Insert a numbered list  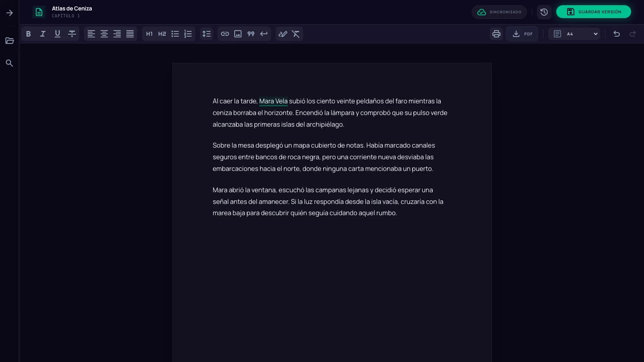pyautogui.click(x=188, y=34)
